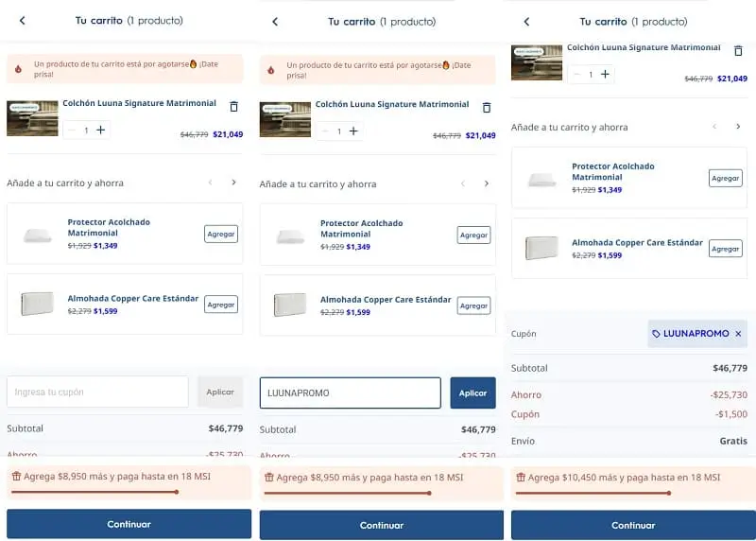Open Protector Acolchado image in left cart

pyautogui.click(x=38, y=235)
